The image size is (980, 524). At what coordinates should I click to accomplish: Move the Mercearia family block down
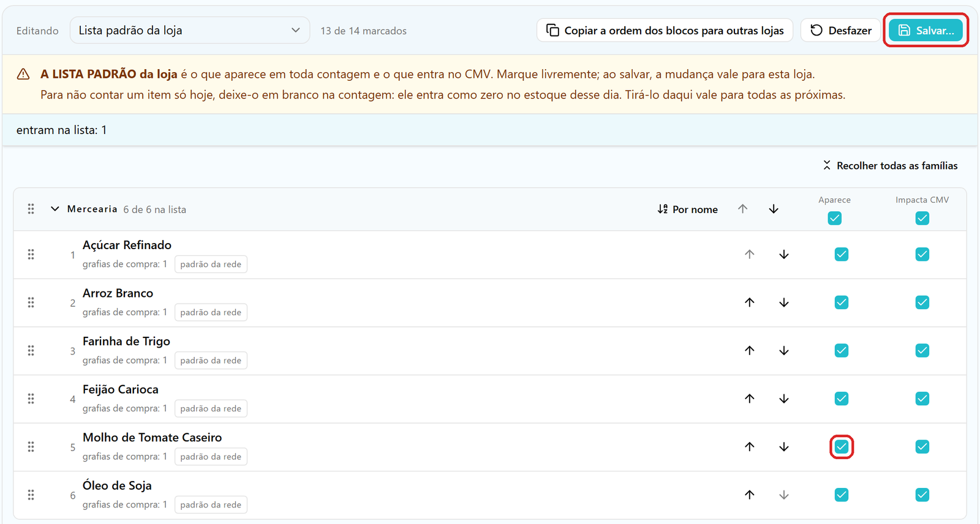[x=774, y=209]
